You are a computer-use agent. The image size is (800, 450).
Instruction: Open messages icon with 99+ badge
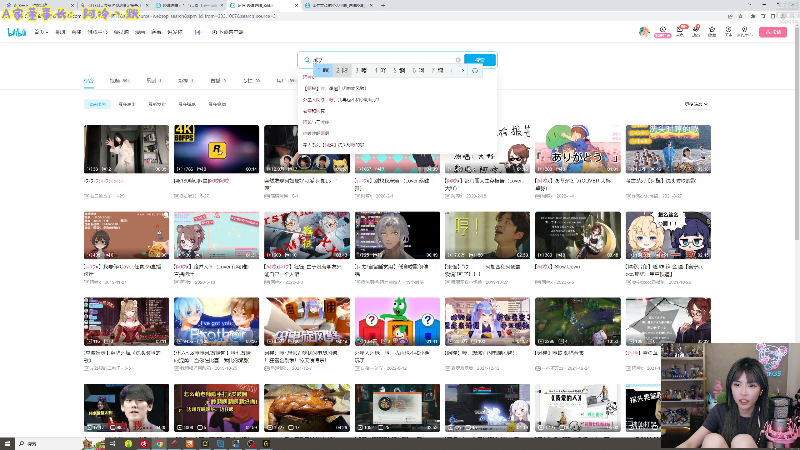point(680,31)
